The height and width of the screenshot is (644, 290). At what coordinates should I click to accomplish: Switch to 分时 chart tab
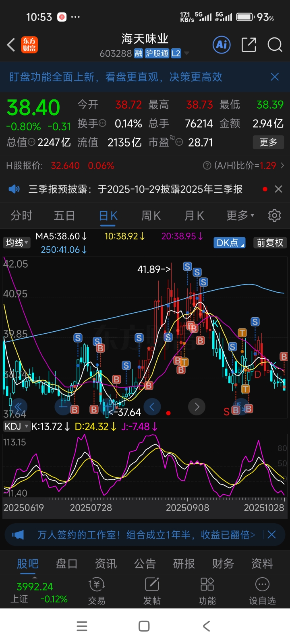21,215
